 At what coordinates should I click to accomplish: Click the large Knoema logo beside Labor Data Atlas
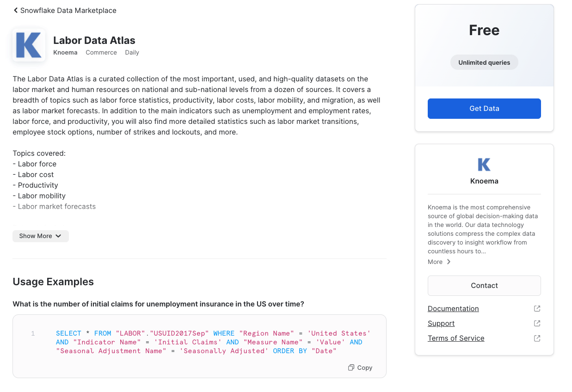click(x=29, y=45)
